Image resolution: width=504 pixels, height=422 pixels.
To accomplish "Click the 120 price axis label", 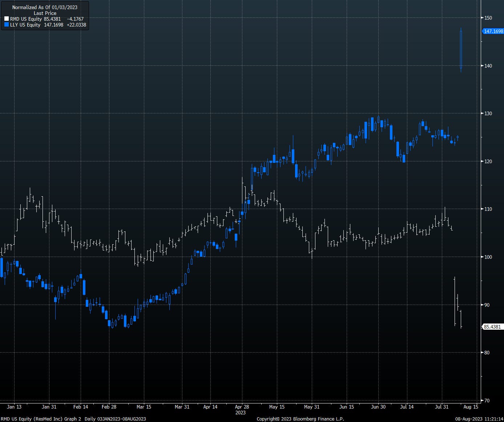I will pyautogui.click(x=488, y=161).
